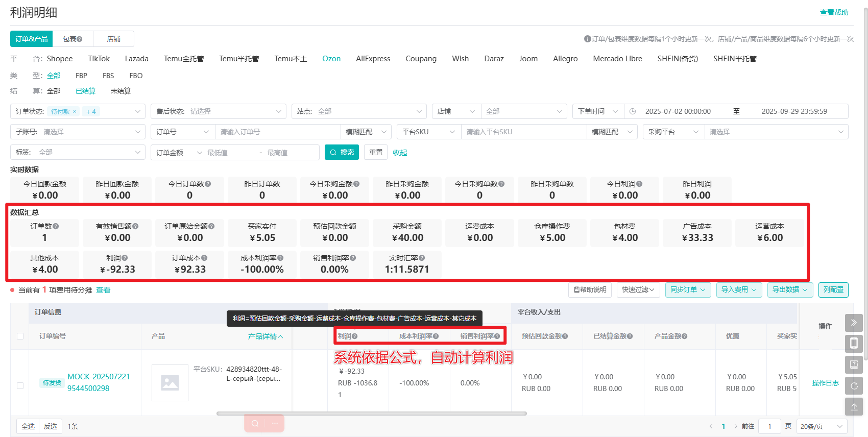Switch to the 订单&产品 tab

(x=31, y=39)
